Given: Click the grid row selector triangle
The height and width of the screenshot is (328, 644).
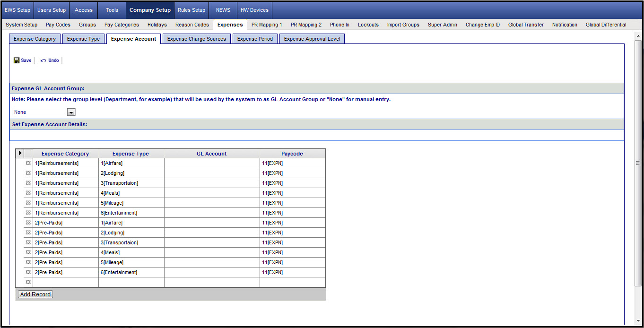Looking at the screenshot, I should click(x=20, y=153).
